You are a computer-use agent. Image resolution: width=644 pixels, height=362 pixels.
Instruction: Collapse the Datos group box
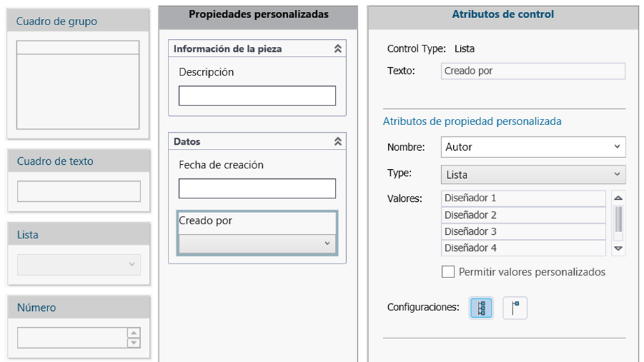click(338, 142)
